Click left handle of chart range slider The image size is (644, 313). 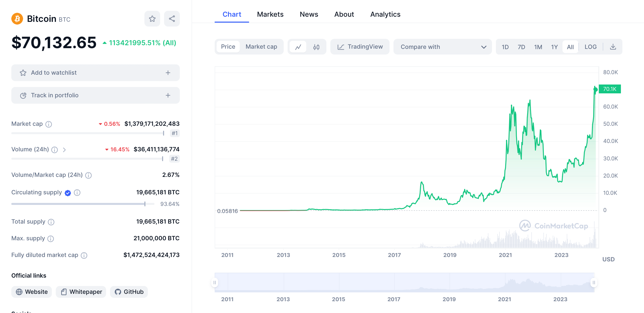point(214,283)
